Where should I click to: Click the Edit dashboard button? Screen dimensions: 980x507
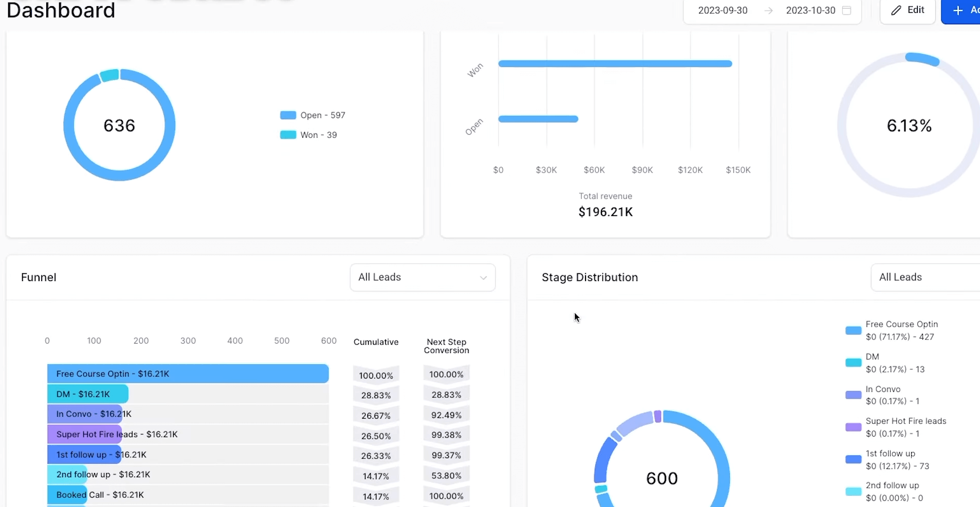point(908,11)
